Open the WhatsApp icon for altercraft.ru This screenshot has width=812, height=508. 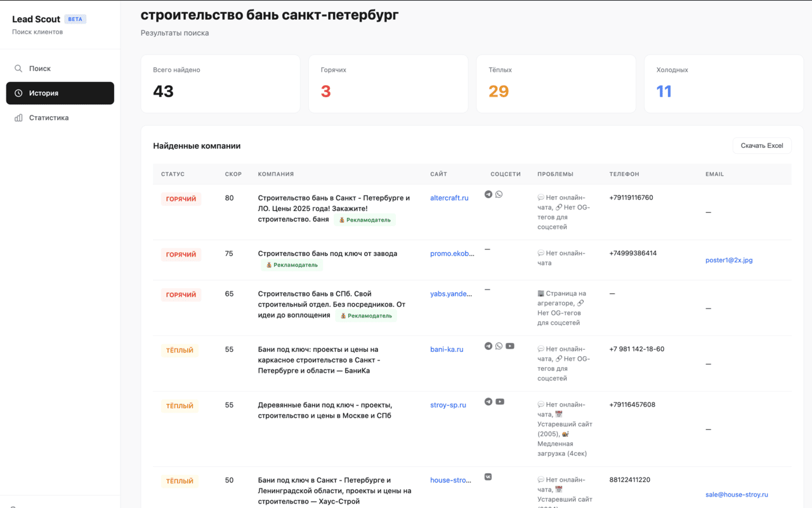tap(499, 194)
